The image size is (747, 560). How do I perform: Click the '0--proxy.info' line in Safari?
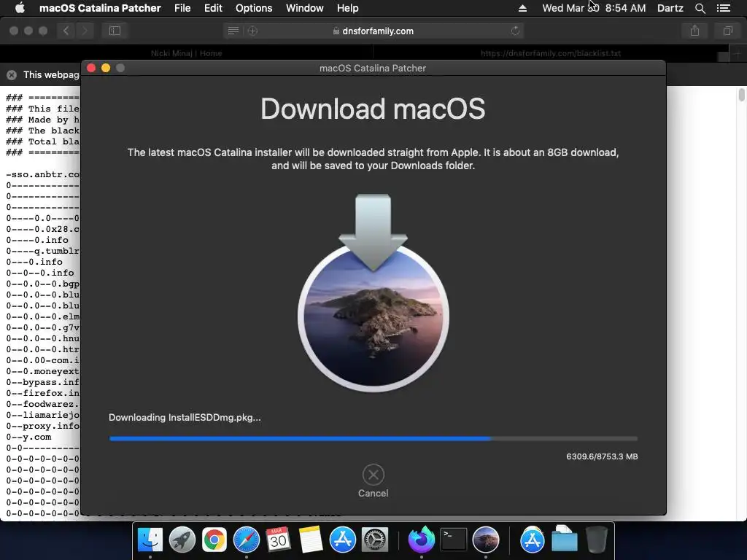(43, 426)
